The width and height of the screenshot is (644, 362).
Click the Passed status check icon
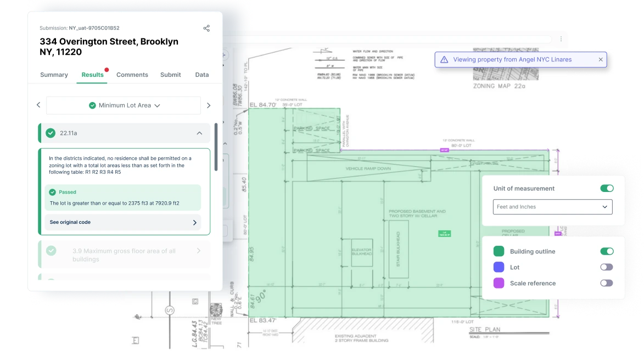click(53, 192)
